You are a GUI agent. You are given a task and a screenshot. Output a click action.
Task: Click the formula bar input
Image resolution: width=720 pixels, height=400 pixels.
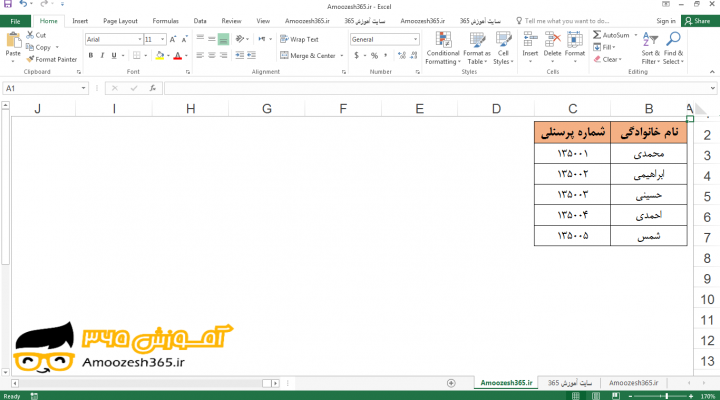coord(437,88)
